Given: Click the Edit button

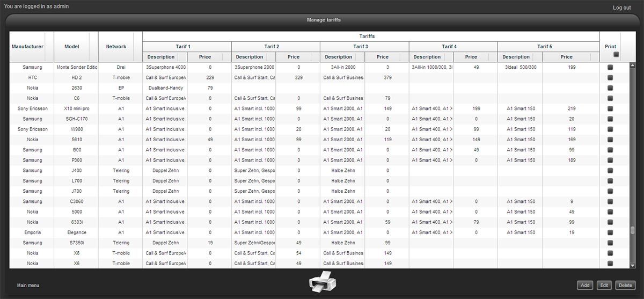Looking at the screenshot, I should point(604,286).
